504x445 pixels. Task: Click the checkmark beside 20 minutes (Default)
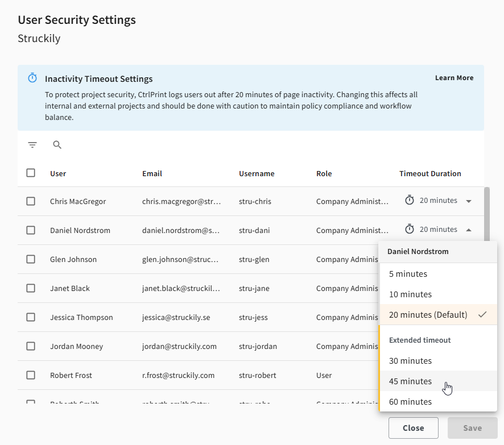482,315
